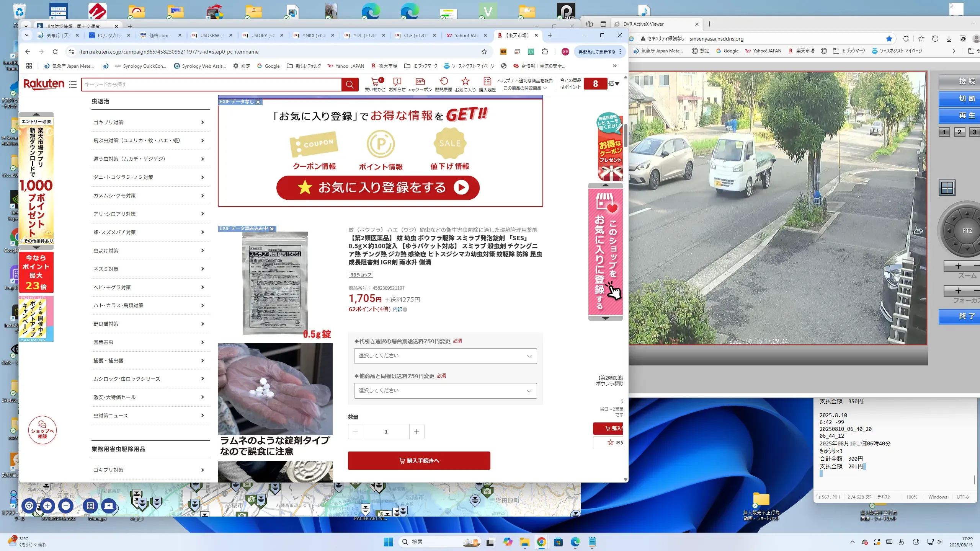Select channel 1 button in the DVR viewer
Viewport: 980px width, 551px height.
(944, 132)
